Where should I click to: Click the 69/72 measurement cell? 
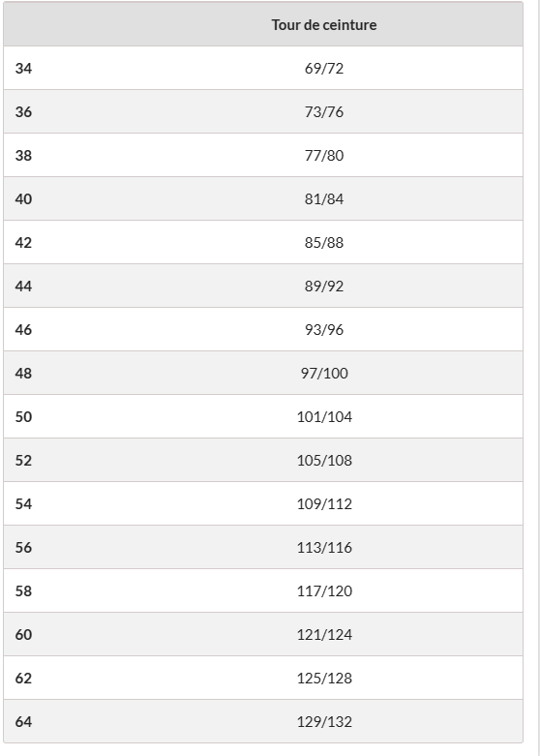[x=324, y=69]
